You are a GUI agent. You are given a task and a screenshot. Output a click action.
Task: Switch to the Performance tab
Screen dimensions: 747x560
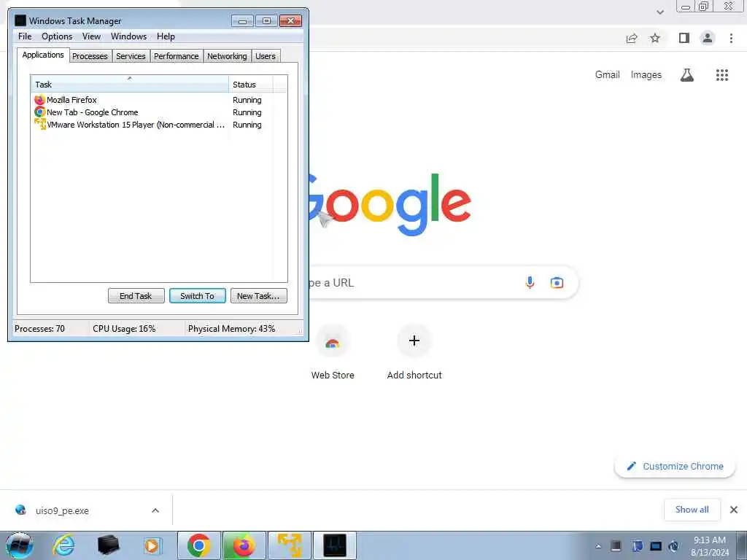tap(177, 56)
